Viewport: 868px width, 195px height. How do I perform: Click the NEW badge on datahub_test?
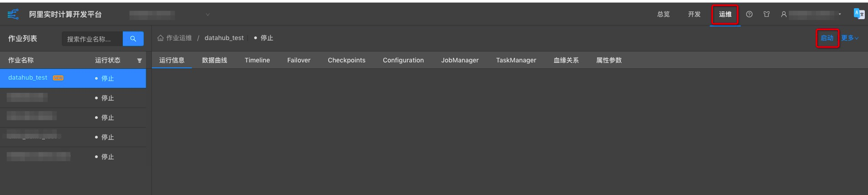(58, 78)
